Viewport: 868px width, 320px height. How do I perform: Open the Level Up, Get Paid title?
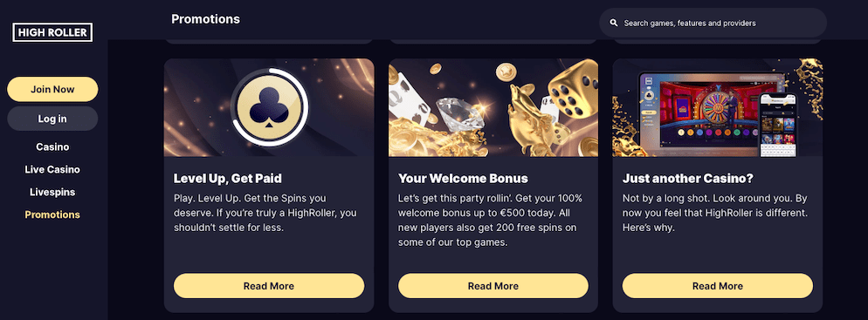(228, 179)
